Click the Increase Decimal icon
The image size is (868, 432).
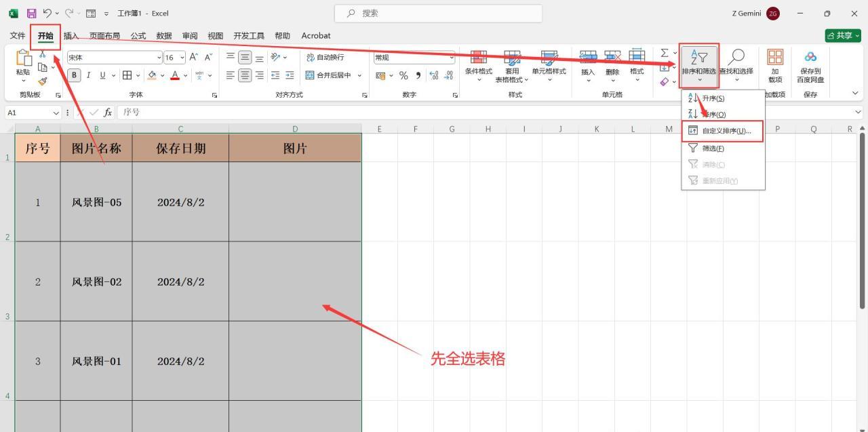point(434,75)
